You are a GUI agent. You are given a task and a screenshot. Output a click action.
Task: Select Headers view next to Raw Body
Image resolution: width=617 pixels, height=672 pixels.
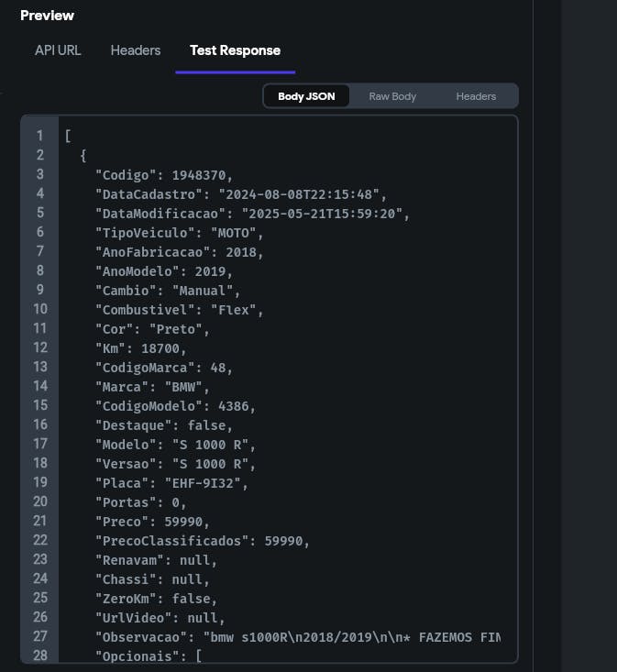pos(476,96)
